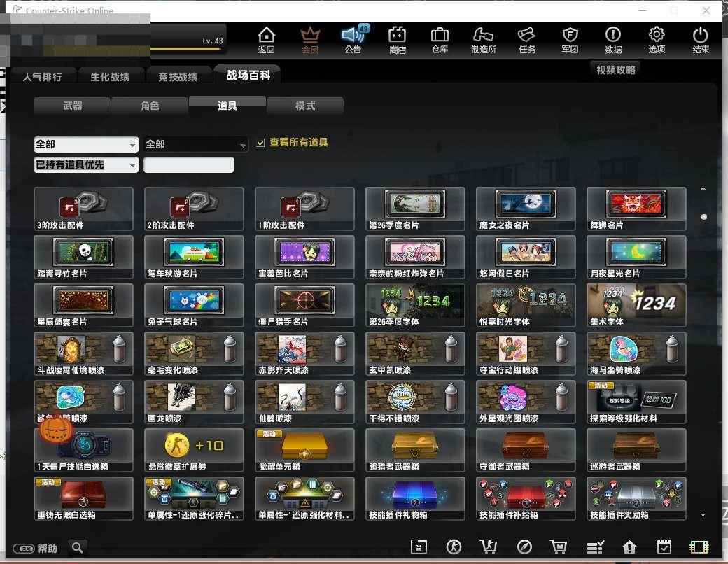Click the magnifier search icon beside 帮助
Image resolution: width=728 pixels, height=564 pixels.
coord(78,548)
